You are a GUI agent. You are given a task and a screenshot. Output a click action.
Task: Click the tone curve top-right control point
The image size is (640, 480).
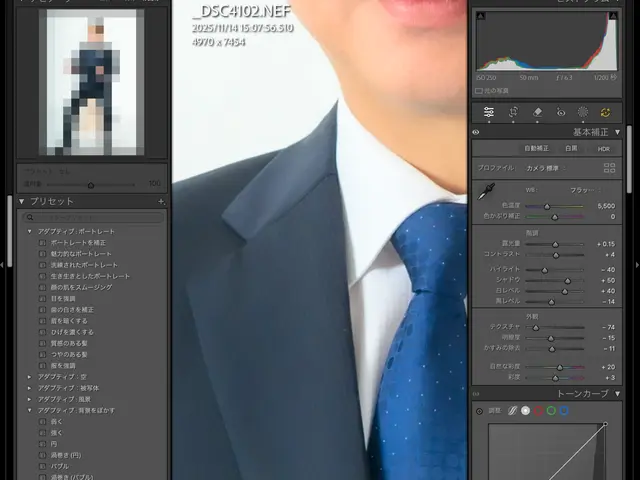[605, 424]
